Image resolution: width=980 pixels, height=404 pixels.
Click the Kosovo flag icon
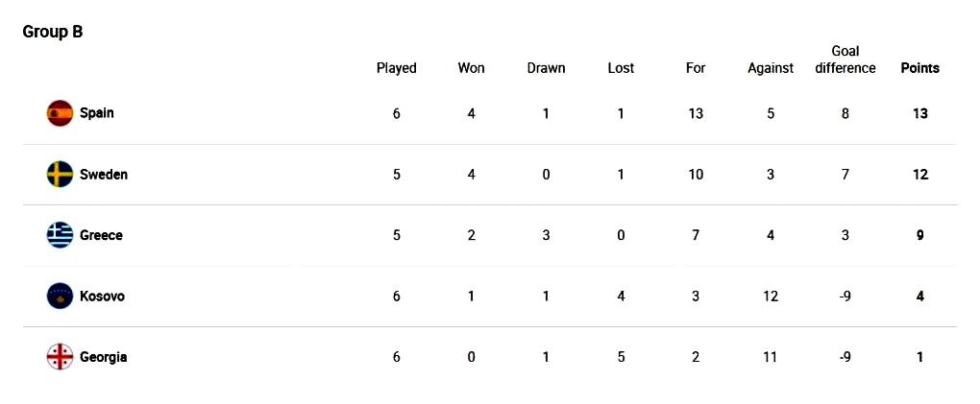click(60, 296)
